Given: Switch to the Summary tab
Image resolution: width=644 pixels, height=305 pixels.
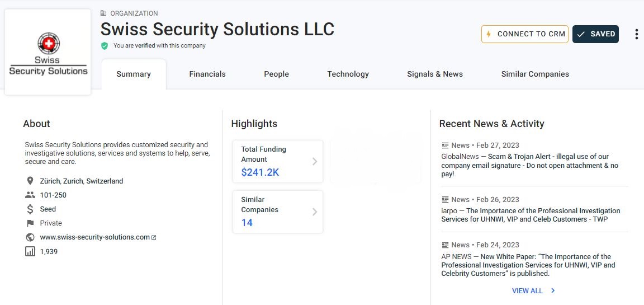Looking at the screenshot, I should [134, 74].
